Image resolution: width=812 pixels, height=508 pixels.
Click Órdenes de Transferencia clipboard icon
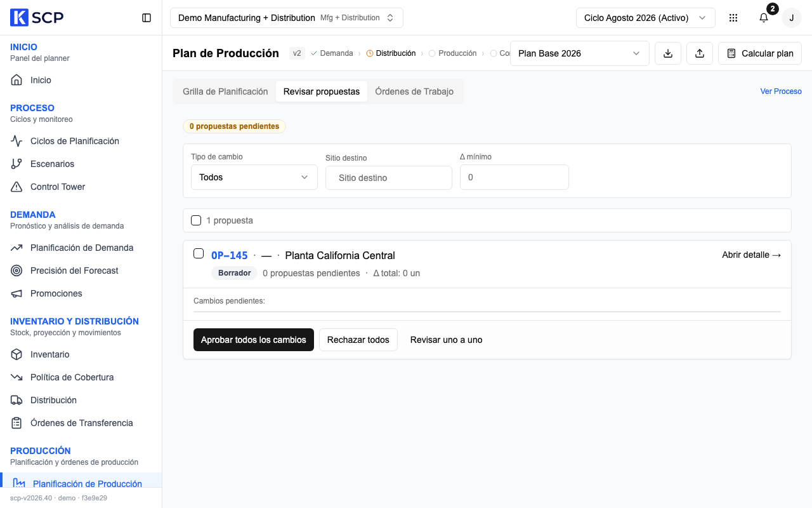pos(16,423)
